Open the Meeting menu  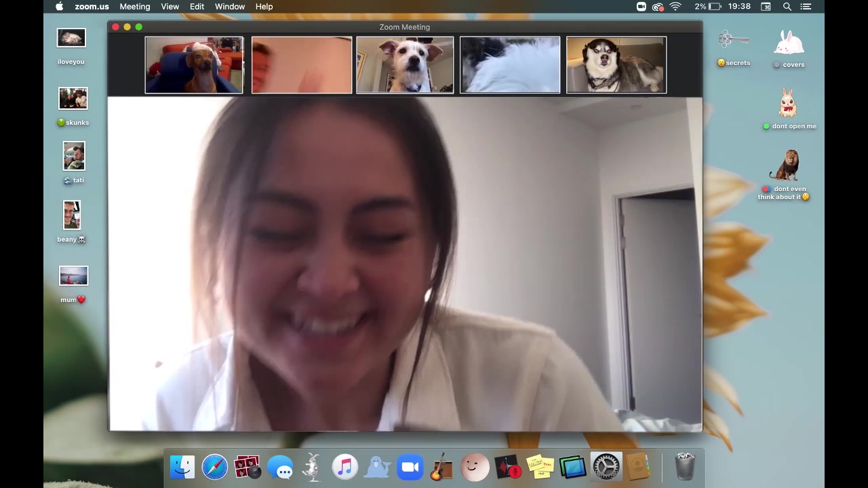point(135,7)
